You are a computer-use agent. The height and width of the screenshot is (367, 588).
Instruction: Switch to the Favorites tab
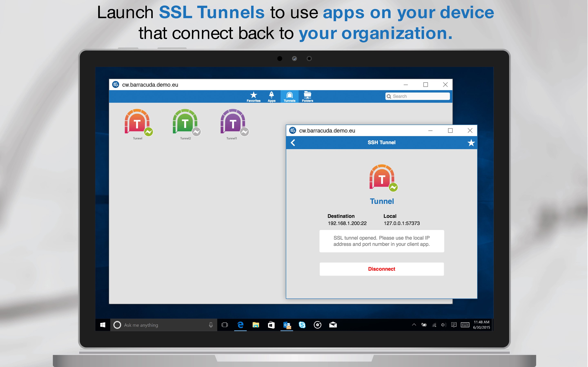(x=253, y=96)
